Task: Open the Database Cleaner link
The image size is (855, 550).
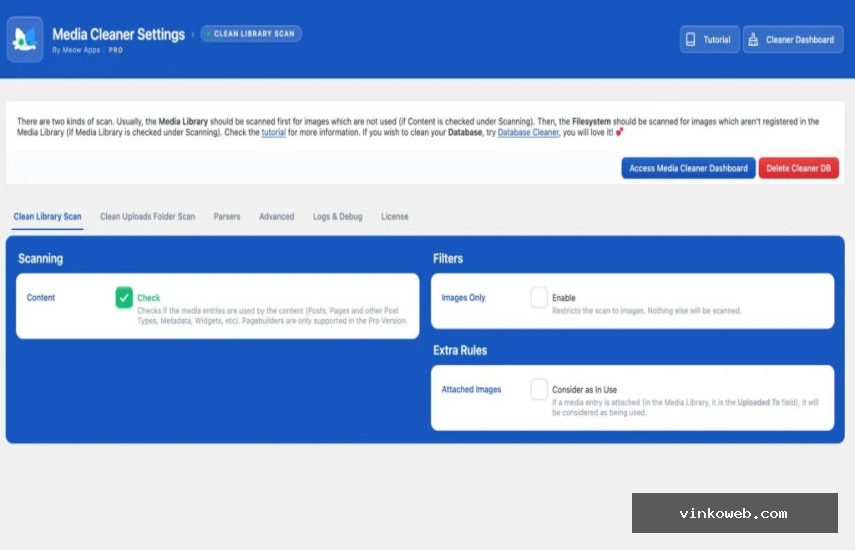Action: click(528, 132)
